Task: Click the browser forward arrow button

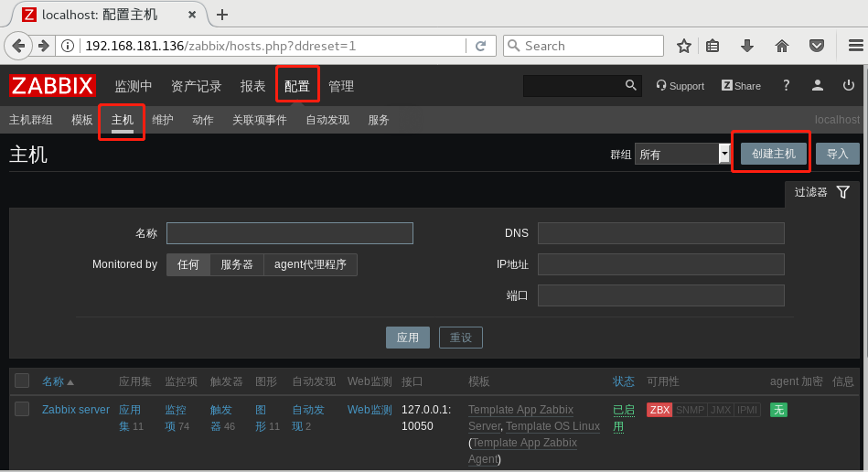Action: pyautogui.click(x=44, y=46)
